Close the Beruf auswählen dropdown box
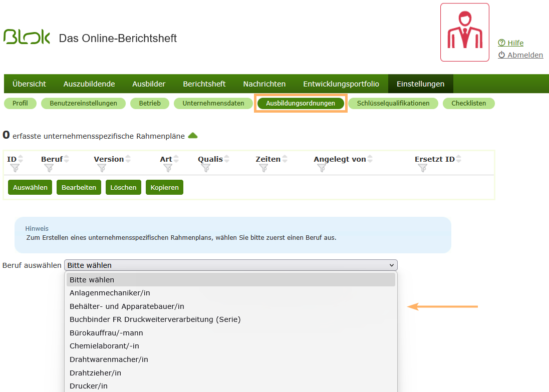The height and width of the screenshot is (392, 549). [231, 265]
